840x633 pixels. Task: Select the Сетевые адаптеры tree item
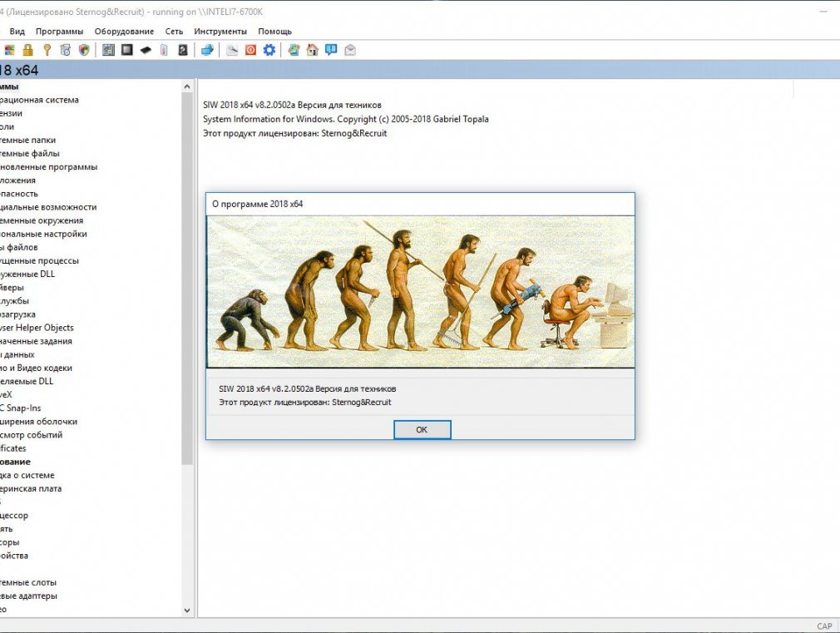pyautogui.click(x=28, y=596)
